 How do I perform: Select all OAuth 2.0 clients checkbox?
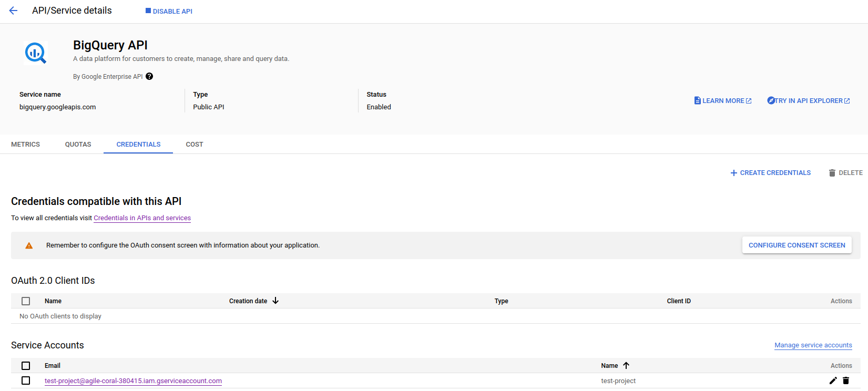26,301
